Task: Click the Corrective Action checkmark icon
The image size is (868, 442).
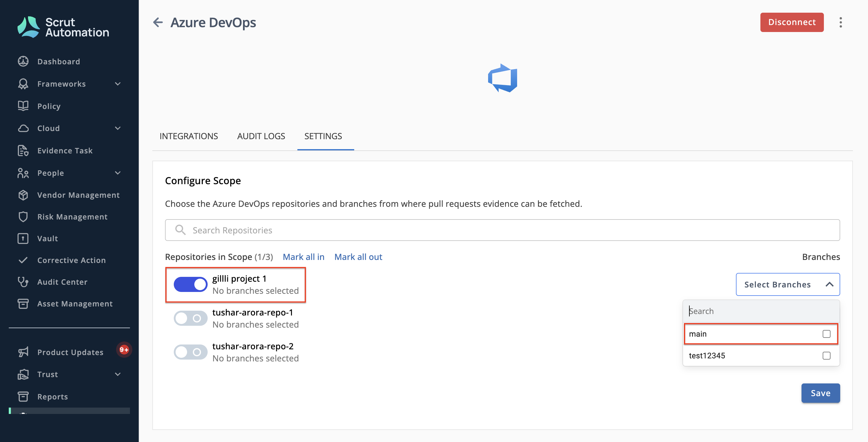Action: (23, 260)
